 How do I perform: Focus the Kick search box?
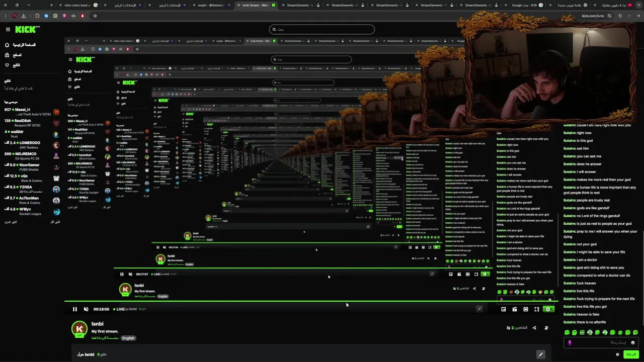(x=322, y=29)
